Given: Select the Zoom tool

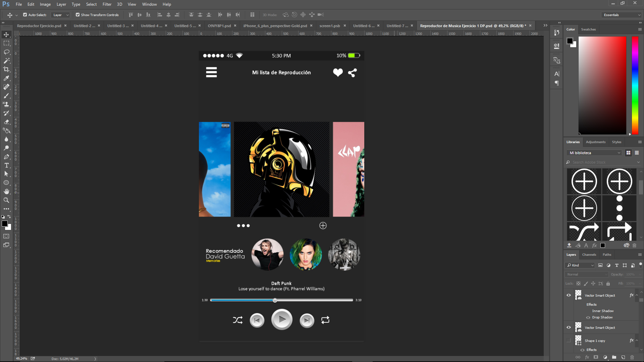Looking at the screenshot, I should point(6,200).
